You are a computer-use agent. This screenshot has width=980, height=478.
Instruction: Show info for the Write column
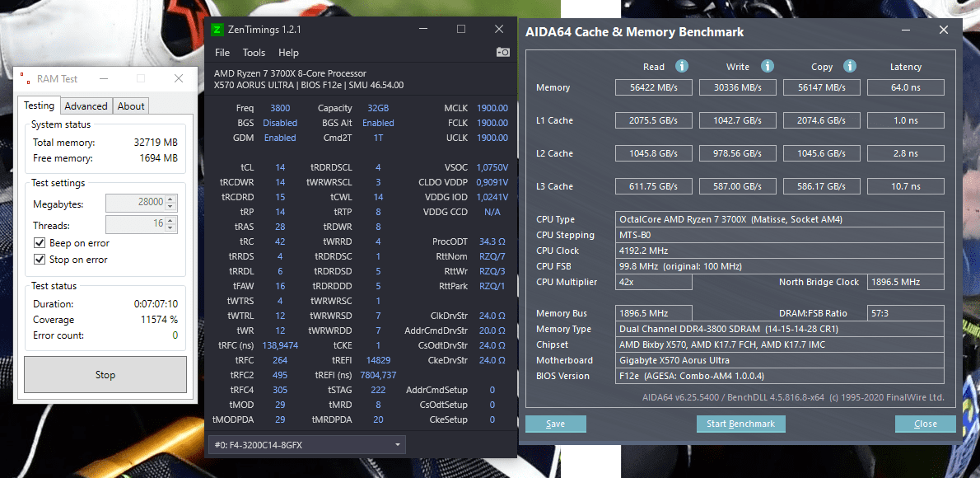767,66
